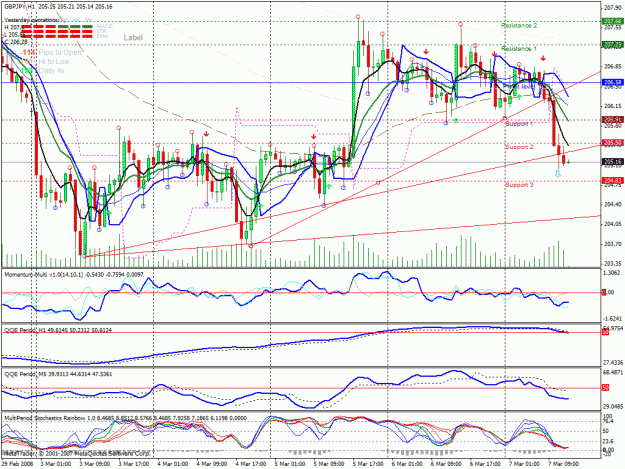Click the Momentum-Multi indicator title
625x469 pixels.
74,275
